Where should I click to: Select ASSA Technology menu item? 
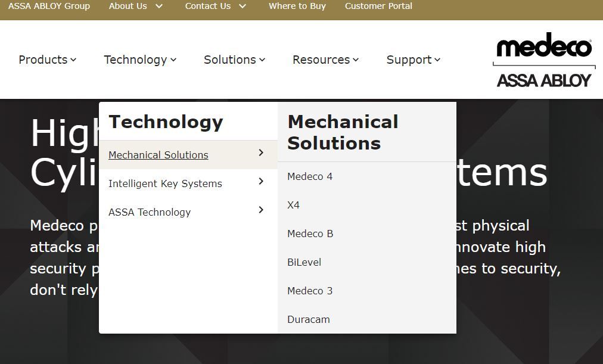(x=150, y=212)
